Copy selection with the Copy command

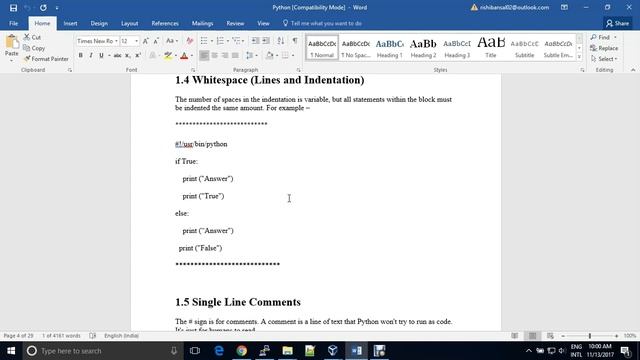(x=34, y=48)
